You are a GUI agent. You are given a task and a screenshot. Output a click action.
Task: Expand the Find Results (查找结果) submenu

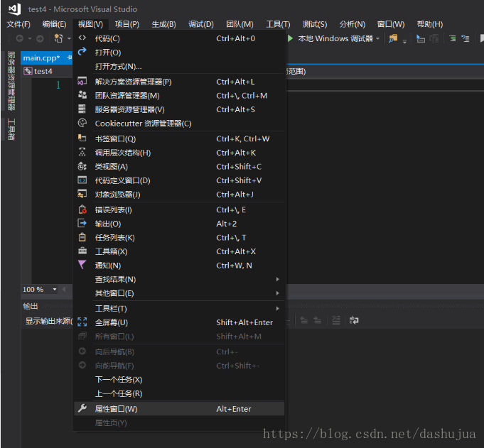277,279
